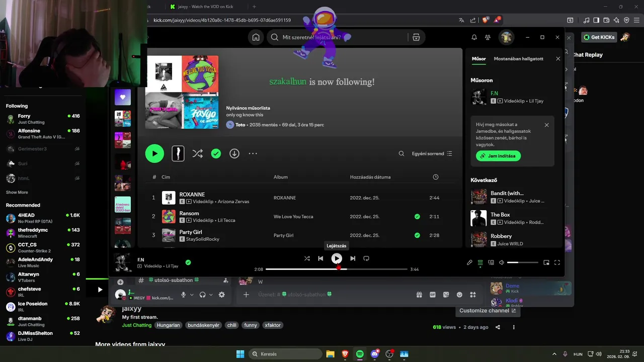Toggle repeat in player bar
The height and width of the screenshot is (362, 644).
(366, 258)
